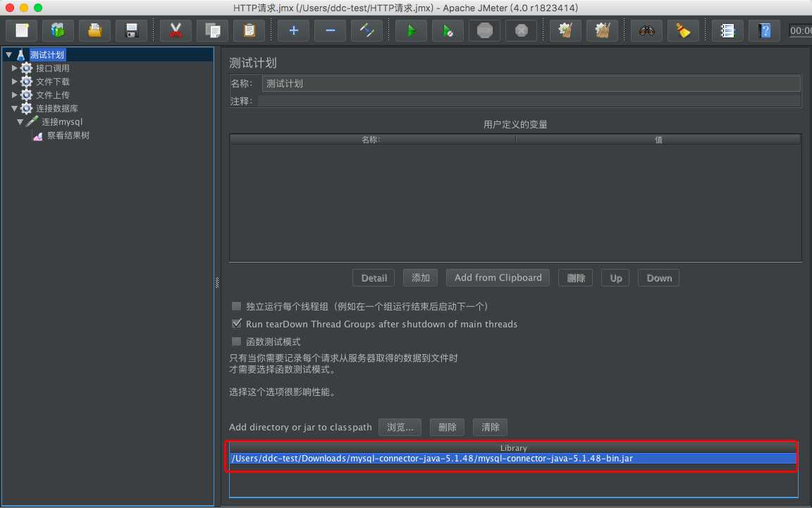Screen dimensions: 812x508
Task: Click the 测试计划 flask icon
Action: 20,54
